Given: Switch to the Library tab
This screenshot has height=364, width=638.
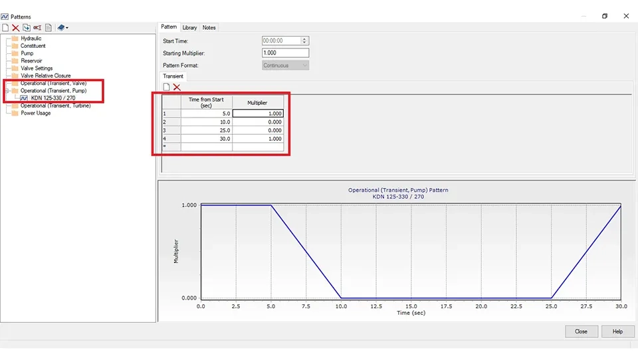Looking at the screenshot, I should tap(189, 27).
